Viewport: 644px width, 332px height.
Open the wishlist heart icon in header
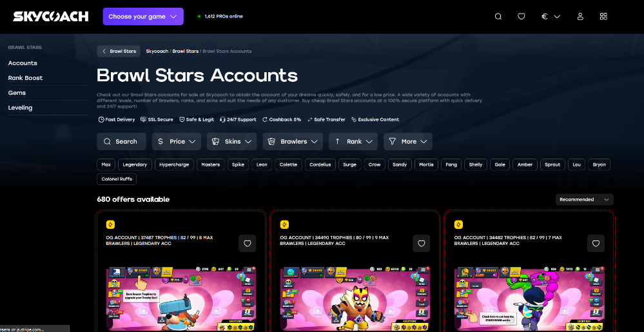click(522, 16)
